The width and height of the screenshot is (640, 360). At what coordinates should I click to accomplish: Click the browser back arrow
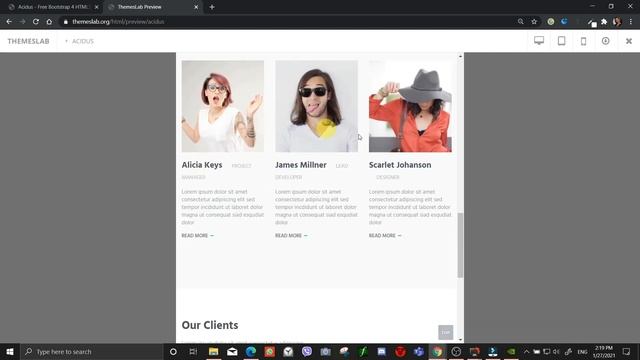click(x=9, y=22)
